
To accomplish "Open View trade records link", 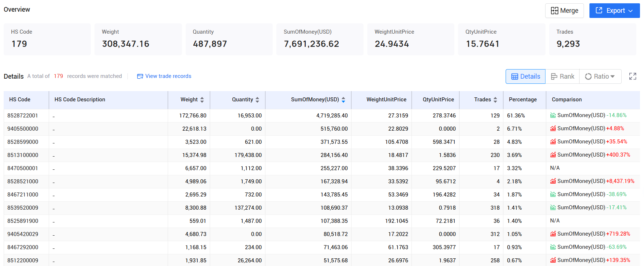I will (x=168, y=76).
